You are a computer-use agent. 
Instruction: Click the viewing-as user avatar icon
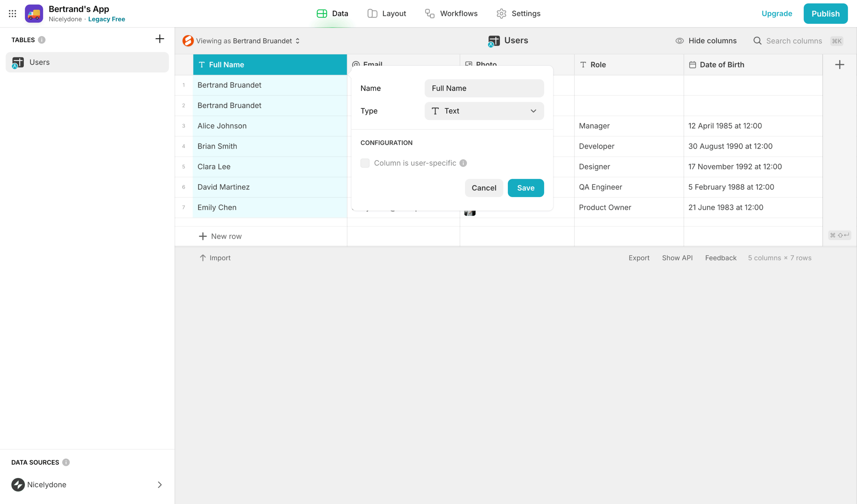pyautogui.click(x=188, y=41)
